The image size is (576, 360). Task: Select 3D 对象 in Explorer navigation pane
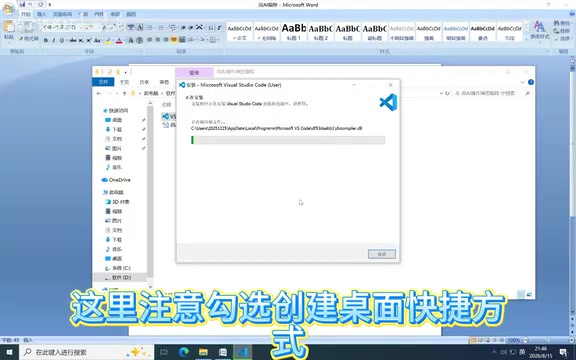point(118,202)
